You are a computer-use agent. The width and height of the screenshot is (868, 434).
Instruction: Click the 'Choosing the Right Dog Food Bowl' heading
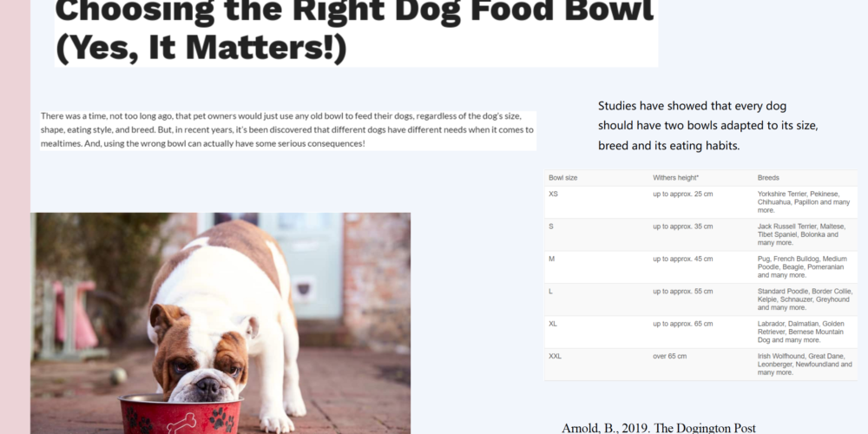[356, 30]
